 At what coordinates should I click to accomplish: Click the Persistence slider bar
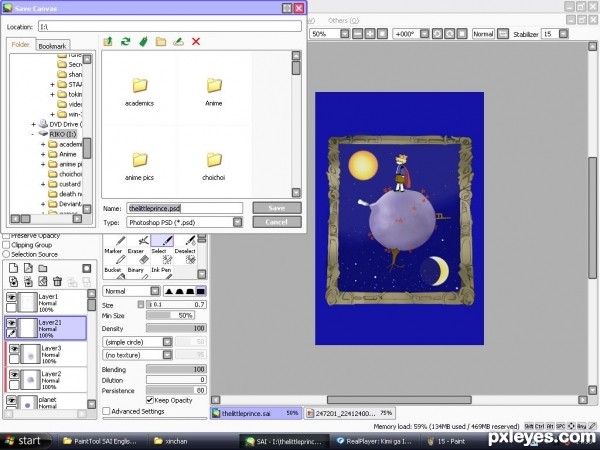(176, 390)
